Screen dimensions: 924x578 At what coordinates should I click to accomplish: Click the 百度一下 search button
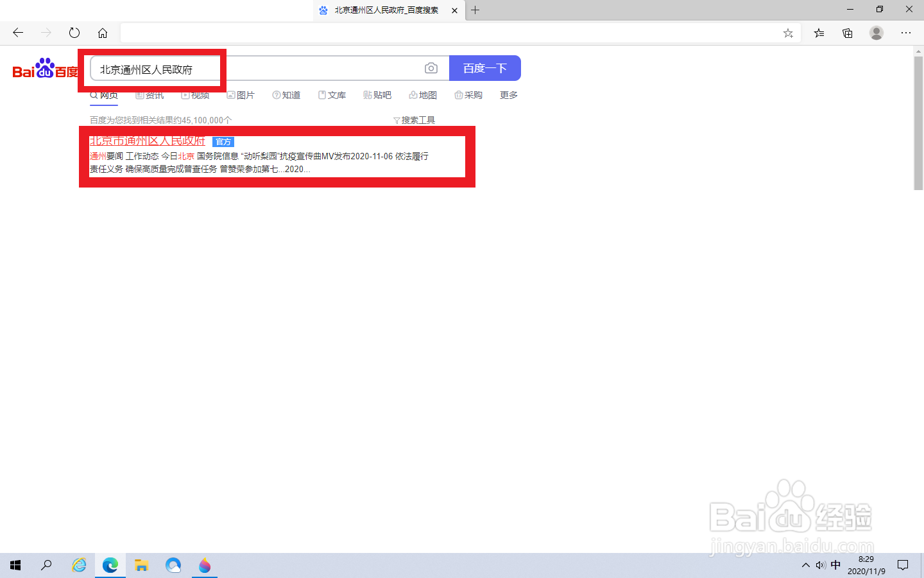click(x=485, y=68)
